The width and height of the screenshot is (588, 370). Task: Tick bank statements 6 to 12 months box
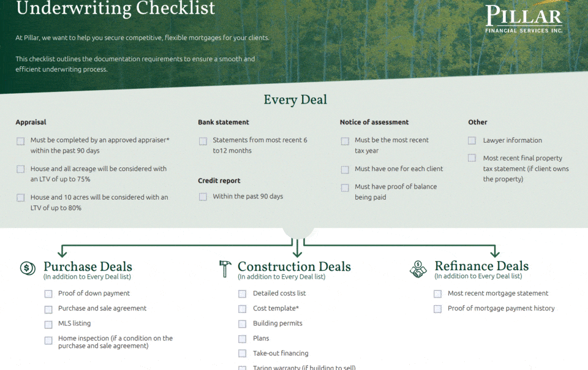point(203,141)
